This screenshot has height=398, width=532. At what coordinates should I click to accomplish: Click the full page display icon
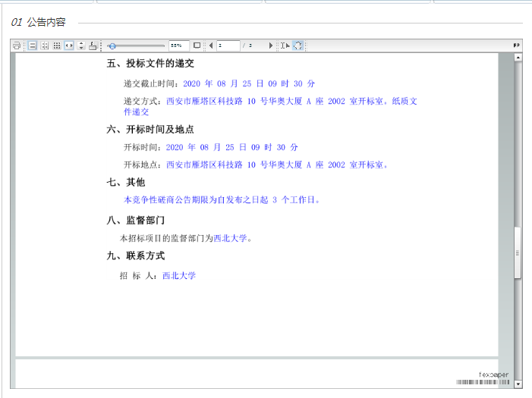tap(197, 45)
